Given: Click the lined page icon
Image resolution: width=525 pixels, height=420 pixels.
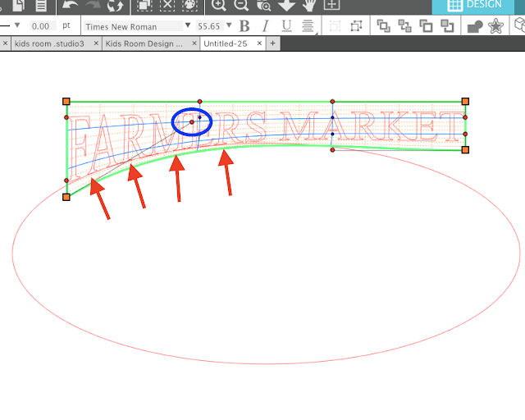Looking at the screenshot, I should (x=41, y=5).
